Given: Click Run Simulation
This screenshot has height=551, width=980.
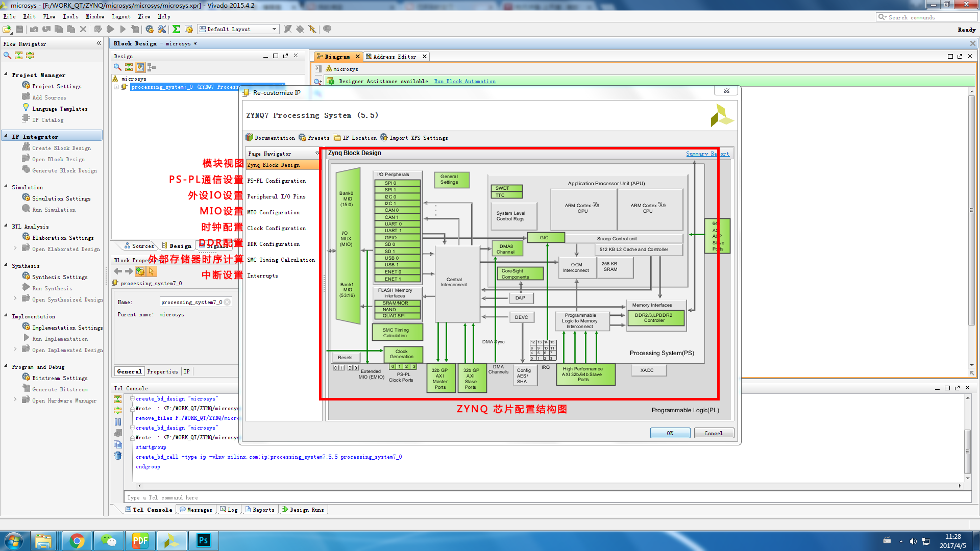Looking at the screenshot, I should pos(54,210).
